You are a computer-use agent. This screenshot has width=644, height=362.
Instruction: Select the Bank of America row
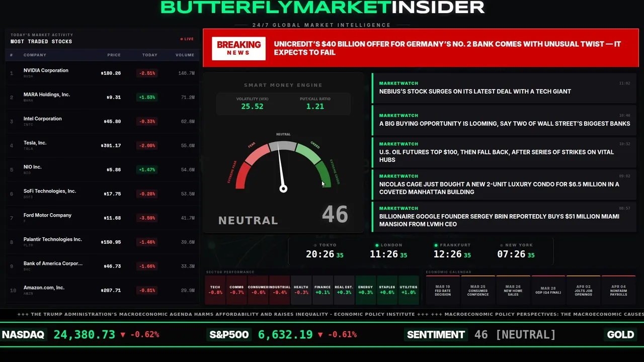102,266
